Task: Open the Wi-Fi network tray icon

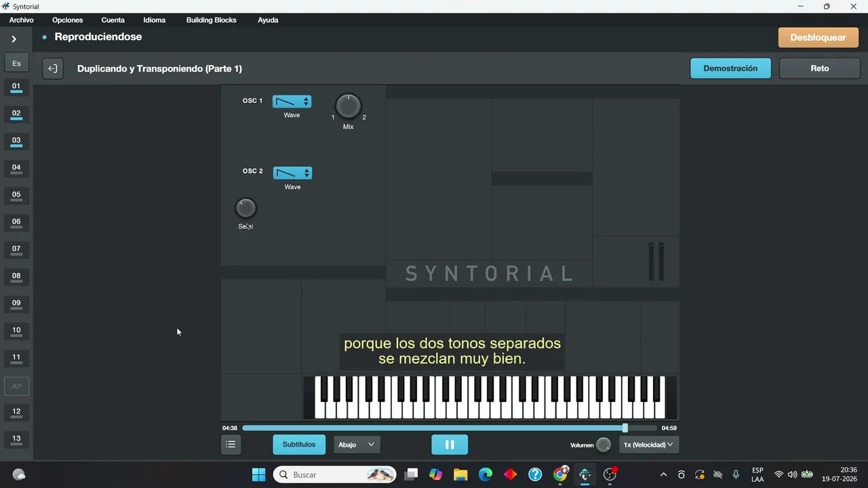Action: 778,474
